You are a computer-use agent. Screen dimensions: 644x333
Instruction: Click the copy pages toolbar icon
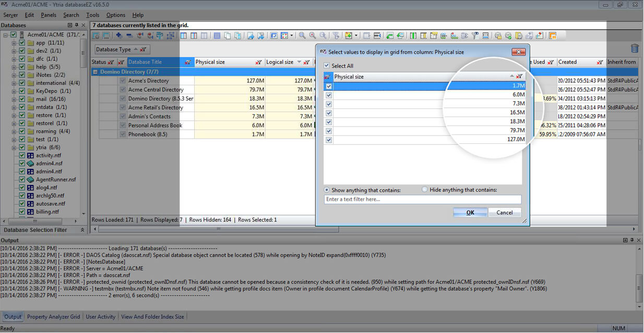coord(227,35)
